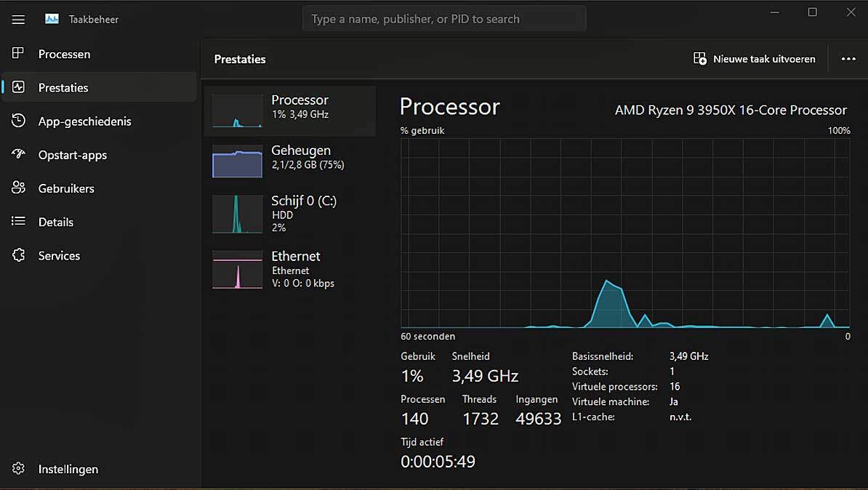Open App-geschiedenis in the sidebar
This screenshot has height=490, width=868.
pyautogui.click(x=99, y=121)
